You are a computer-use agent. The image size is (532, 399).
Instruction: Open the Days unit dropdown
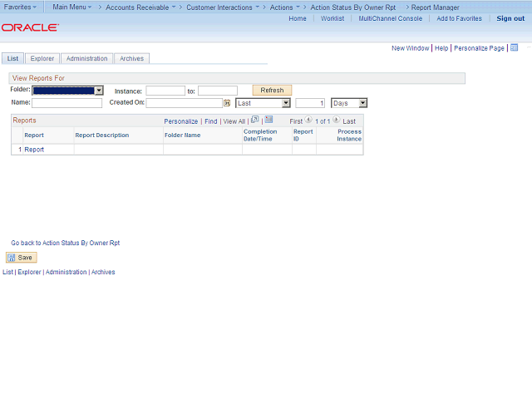coord(349,103)
